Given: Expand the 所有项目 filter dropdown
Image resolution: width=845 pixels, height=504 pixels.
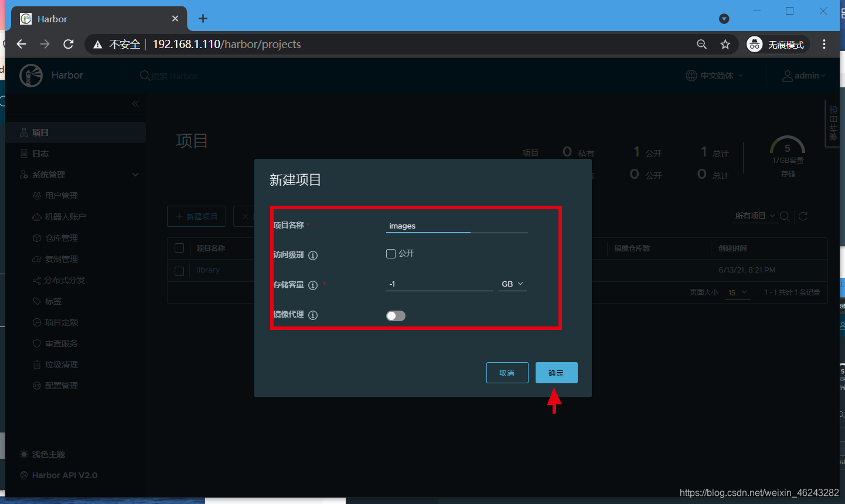Looking at the screenshot, I should pos(755,216).
